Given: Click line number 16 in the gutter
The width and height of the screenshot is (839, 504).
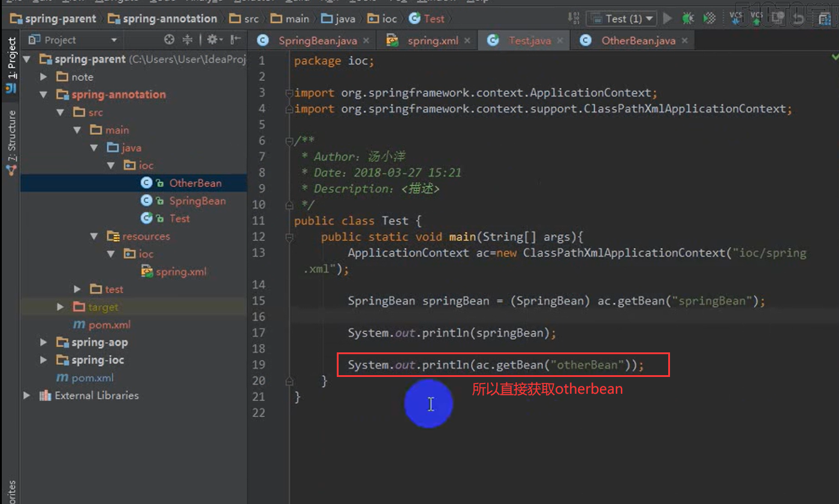Looking at the screenshot, I should point(259,316).
